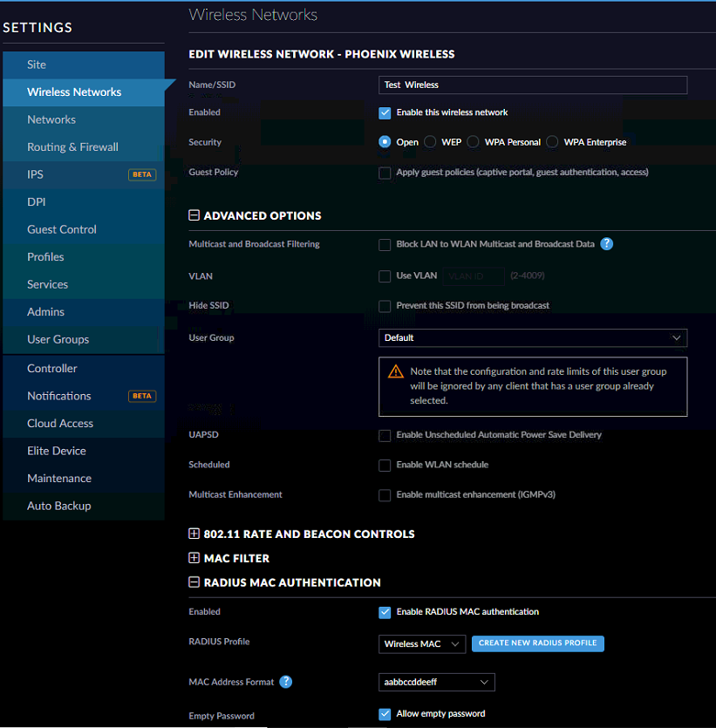
Task: Click the Name/SSID text field
Action: pos(533,85)
